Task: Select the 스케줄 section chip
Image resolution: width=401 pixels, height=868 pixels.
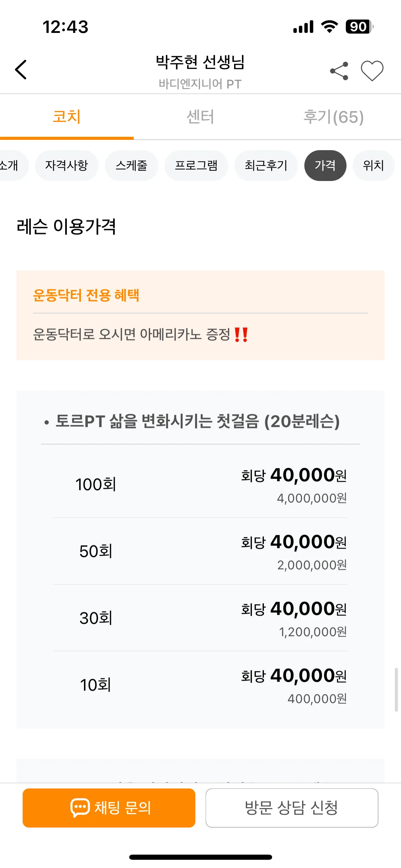Action: [x=132, y=166]
